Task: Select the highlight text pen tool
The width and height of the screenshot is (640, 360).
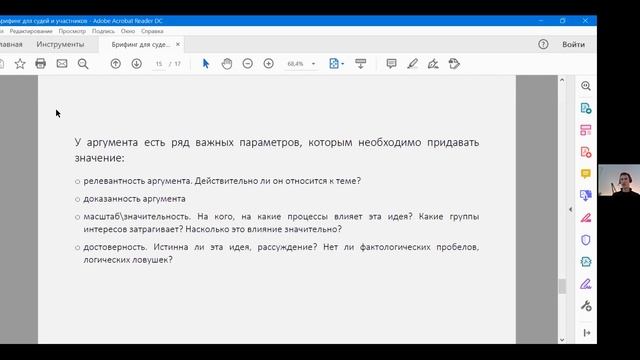Action: tap(412, 64)
